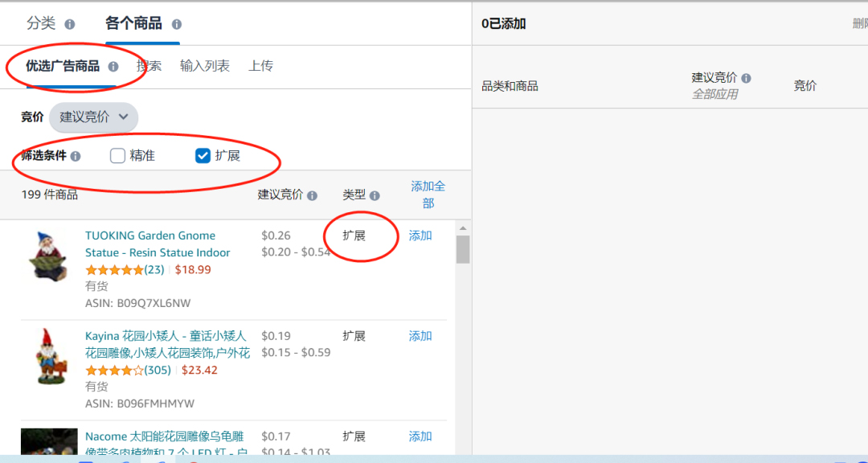Add the Kayina 花园小矮人 product
The width and height of the screenshot is (868, 463).
tap(420, 336)
